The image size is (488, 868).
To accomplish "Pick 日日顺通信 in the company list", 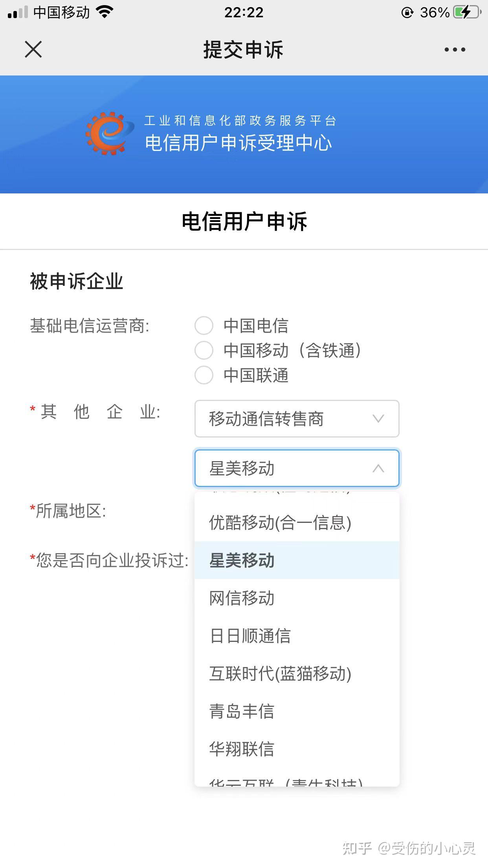I will coord(250,636).
